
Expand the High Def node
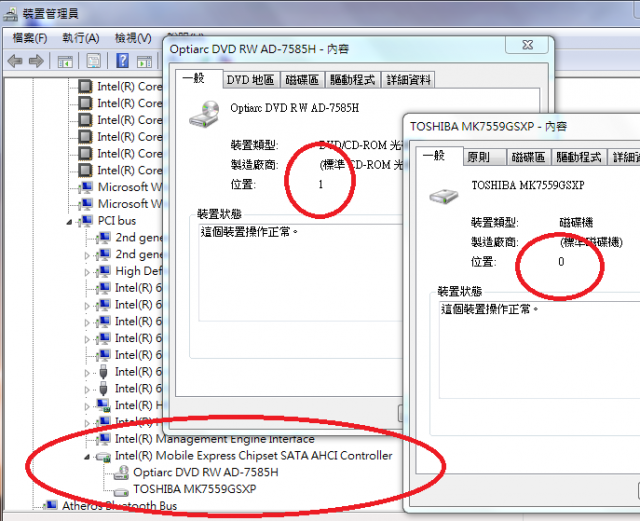pyautogui.click(x=87, y=272)
